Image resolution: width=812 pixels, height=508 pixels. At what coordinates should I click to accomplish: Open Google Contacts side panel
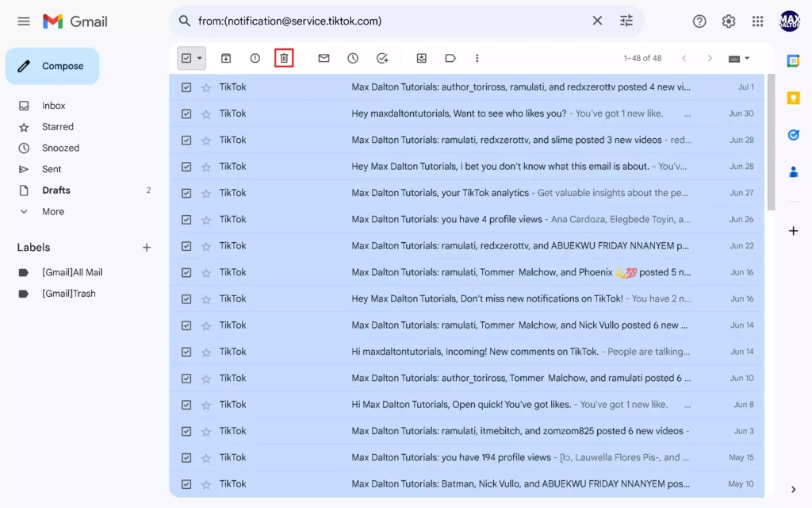tap(793, 172)
